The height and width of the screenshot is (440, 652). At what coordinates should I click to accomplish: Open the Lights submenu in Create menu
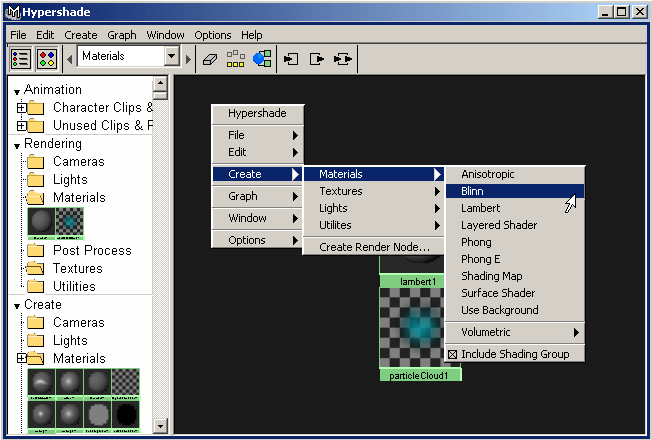[373, 208]
